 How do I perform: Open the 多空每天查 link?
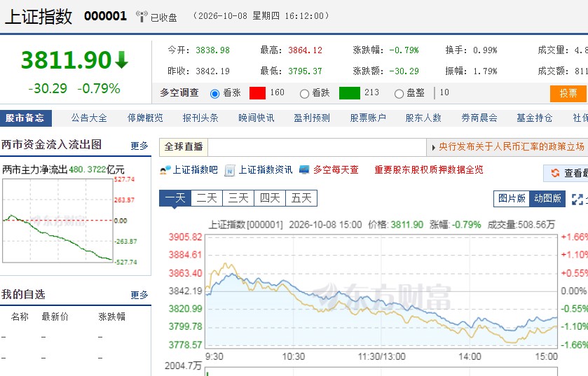pyautogui.click(x=336, y=170)
